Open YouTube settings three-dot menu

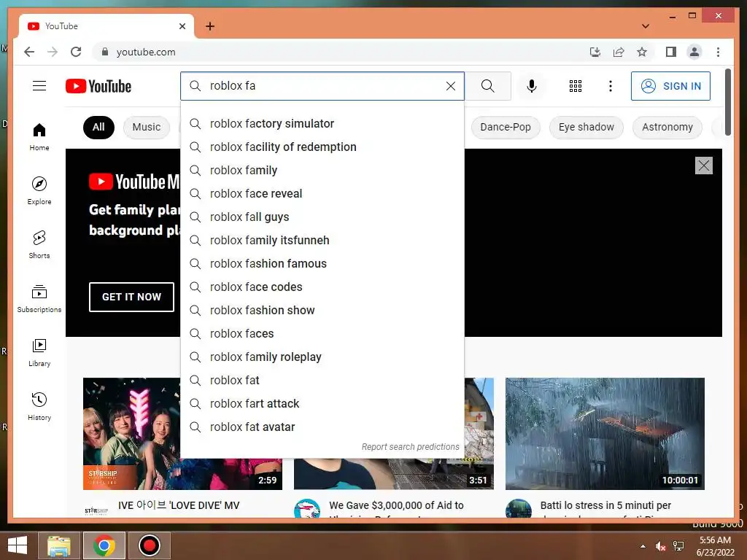click(611, 86)
